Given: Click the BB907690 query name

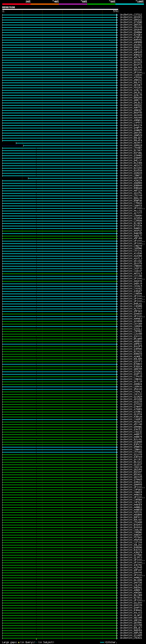Looking at the screenshot, I should 8,8.
